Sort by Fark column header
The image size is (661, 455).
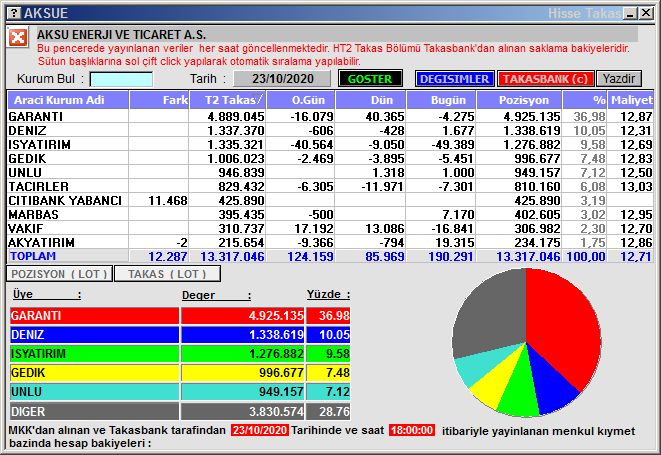pos(159,100)
